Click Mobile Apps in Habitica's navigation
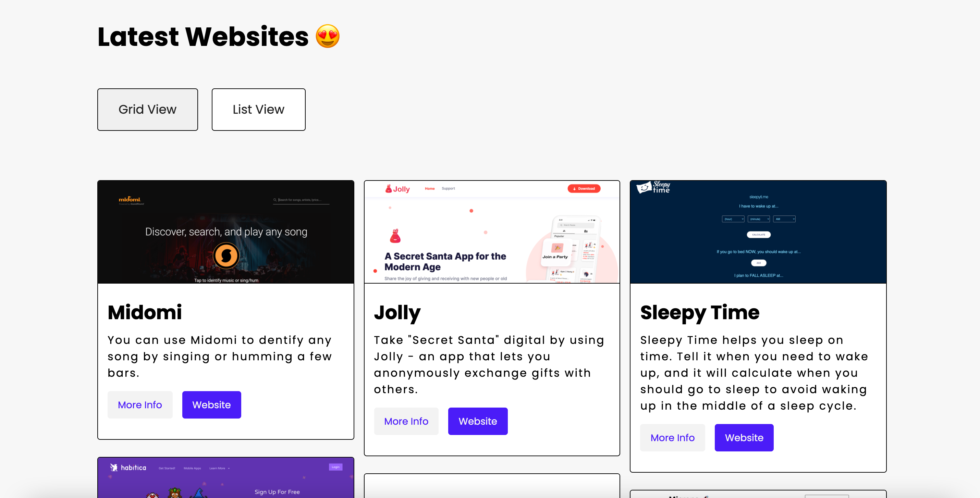Image resolution: width=980 pixels, height=498 pixels. click(x=192, y=468)
